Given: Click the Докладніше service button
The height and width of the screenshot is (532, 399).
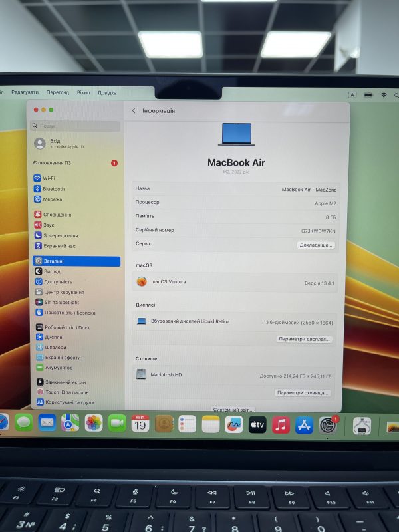Looking at the screenshot, I should (x=316, y=245).
